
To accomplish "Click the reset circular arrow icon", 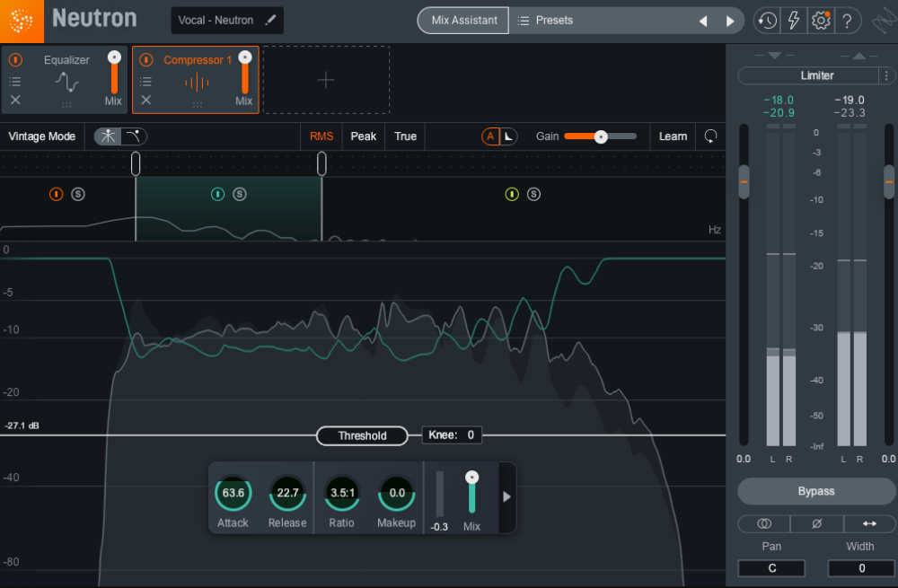I will click(710, 136).
